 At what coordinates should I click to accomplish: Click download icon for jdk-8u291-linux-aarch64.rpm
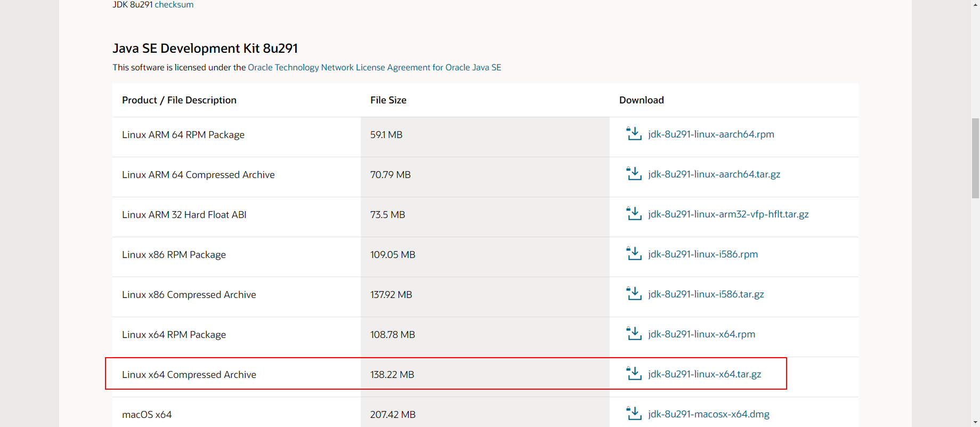pos(634,134)
